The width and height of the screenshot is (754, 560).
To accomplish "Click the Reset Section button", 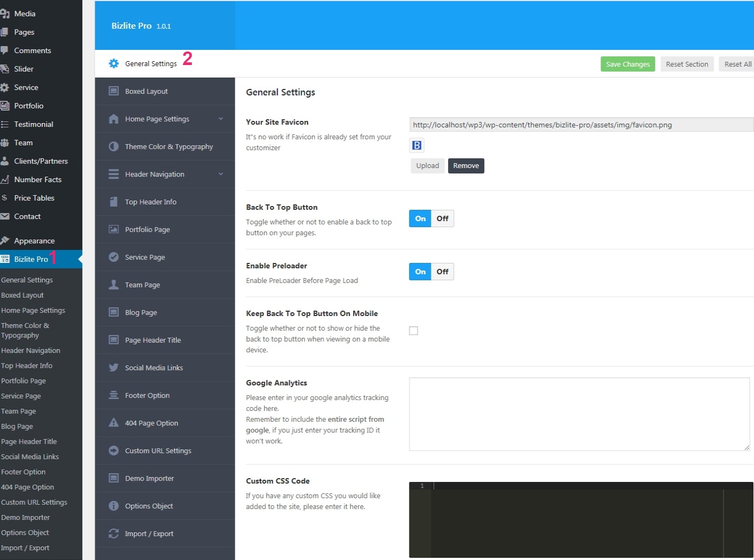I will click(687, 64).
